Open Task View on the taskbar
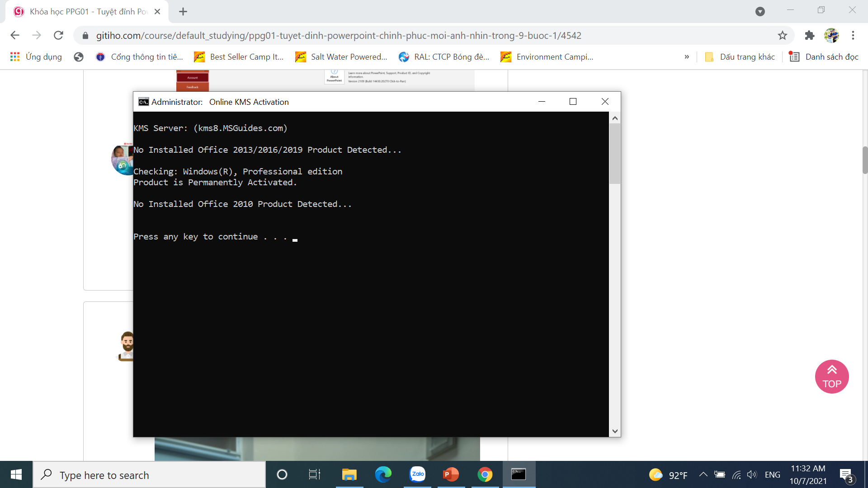Viewport: 868px width, 488px height. [315, 474]
